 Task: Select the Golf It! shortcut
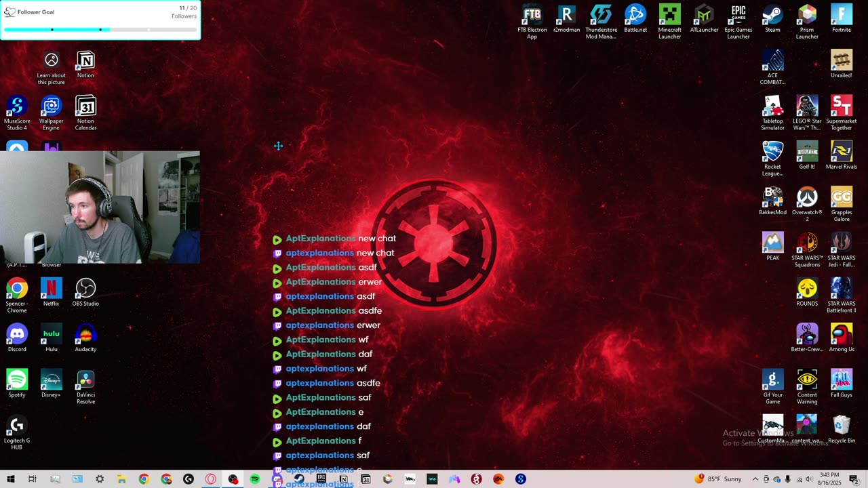coord(807,156)
